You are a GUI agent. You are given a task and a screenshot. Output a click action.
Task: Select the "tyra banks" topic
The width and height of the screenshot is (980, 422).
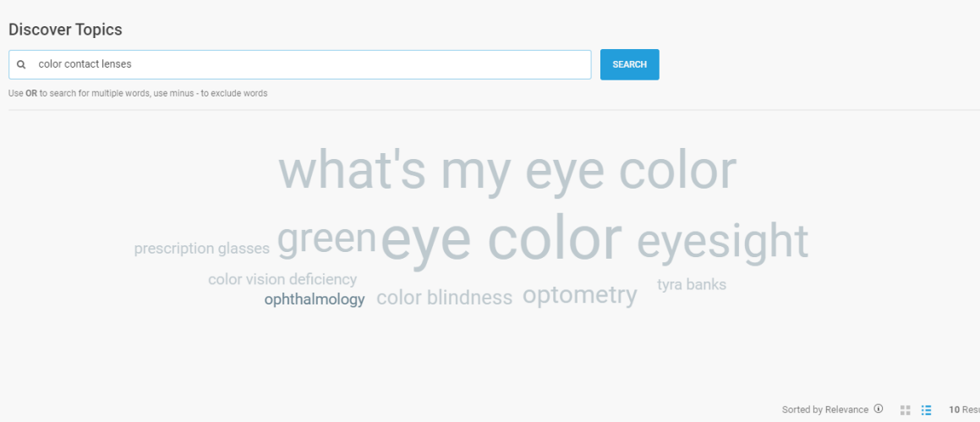(692, 284)
